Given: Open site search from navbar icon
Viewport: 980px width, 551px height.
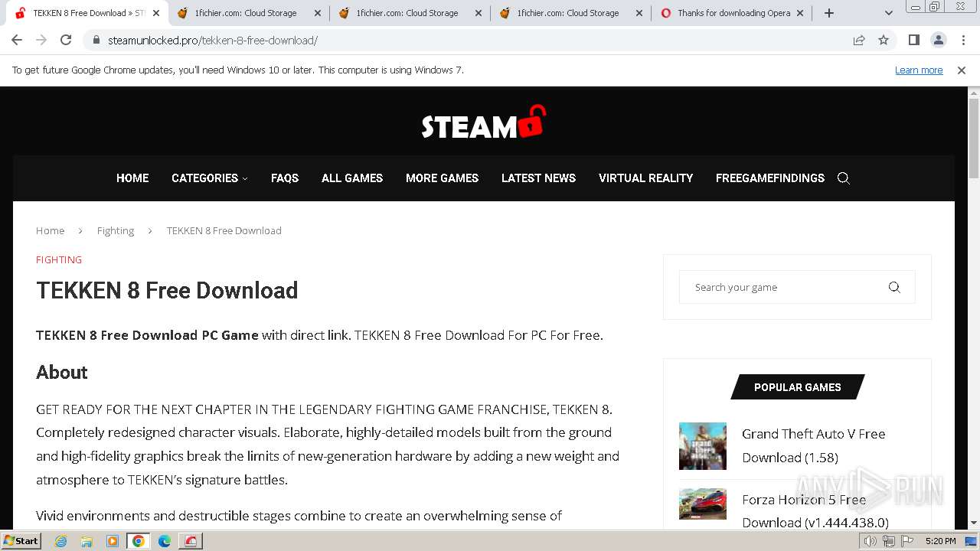Looking at the screenshot, I should (x=844, y=178).
